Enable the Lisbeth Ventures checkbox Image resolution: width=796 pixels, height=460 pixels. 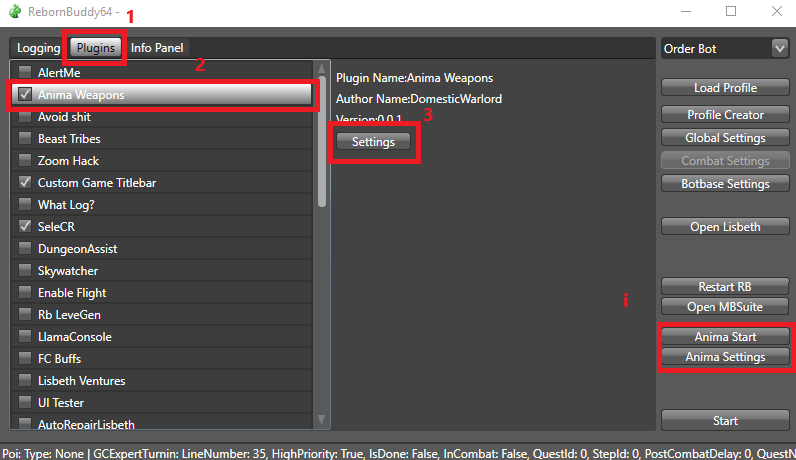tap(24, 380)
